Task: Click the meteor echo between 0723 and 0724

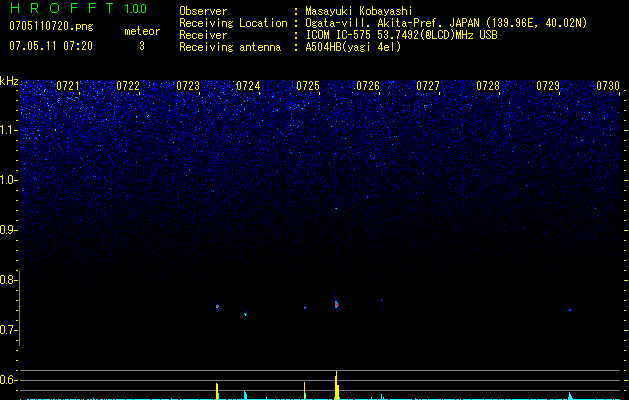Action: point(217,306)
